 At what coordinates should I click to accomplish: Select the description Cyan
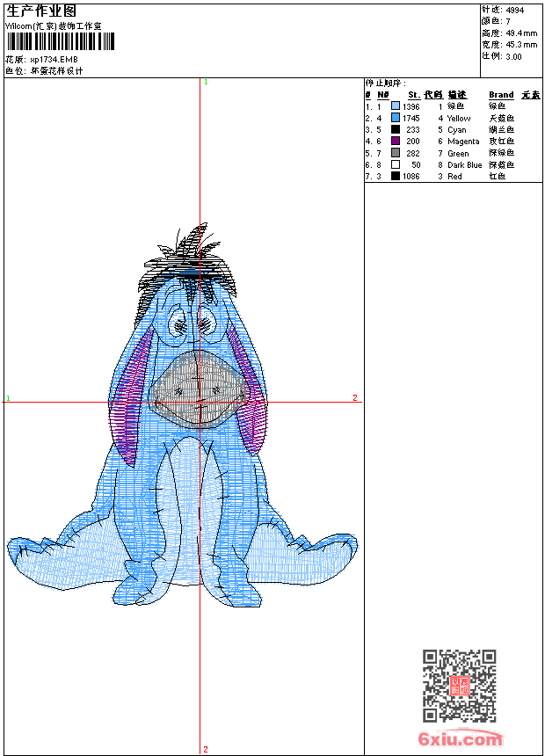tap(457, 130)
